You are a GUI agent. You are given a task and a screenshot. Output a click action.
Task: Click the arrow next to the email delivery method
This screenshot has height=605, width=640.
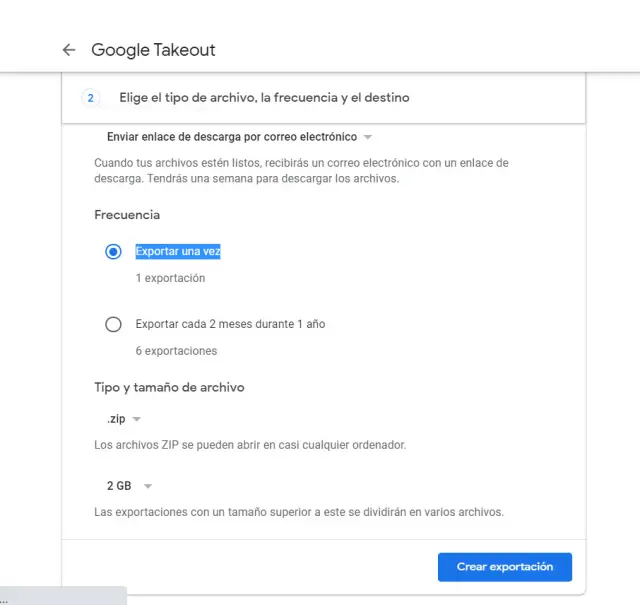pos(368,137)
